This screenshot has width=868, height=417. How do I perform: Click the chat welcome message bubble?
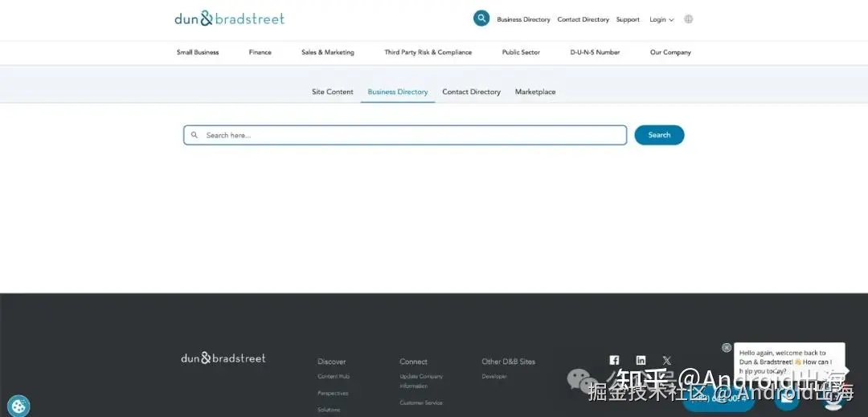[789, 361]
